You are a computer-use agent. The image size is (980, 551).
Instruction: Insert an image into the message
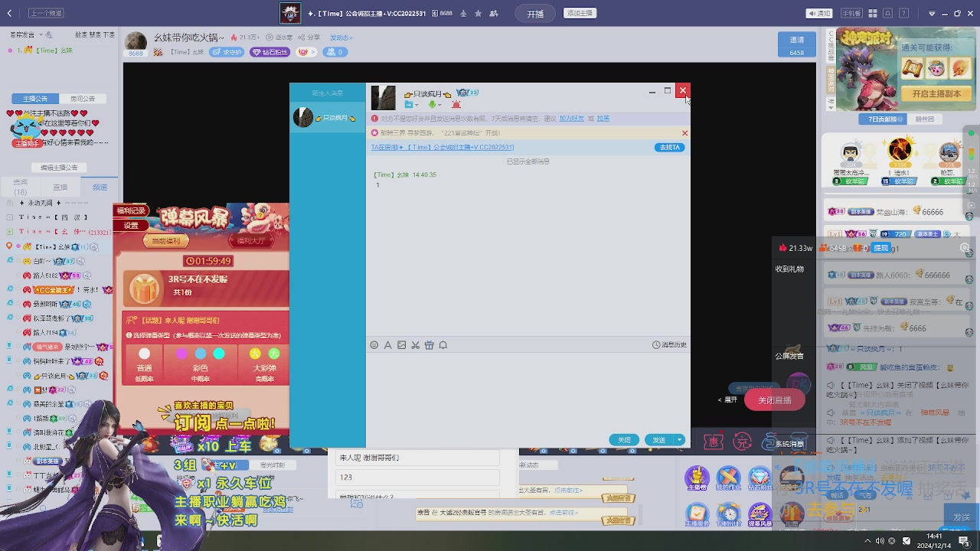tap(402, 345)
